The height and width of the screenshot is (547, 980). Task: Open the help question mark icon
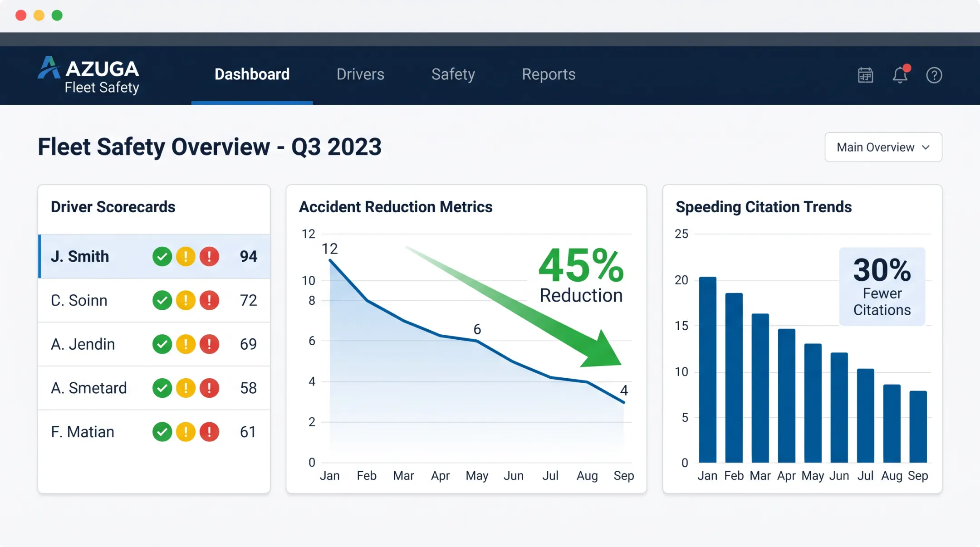coord(934,75)
